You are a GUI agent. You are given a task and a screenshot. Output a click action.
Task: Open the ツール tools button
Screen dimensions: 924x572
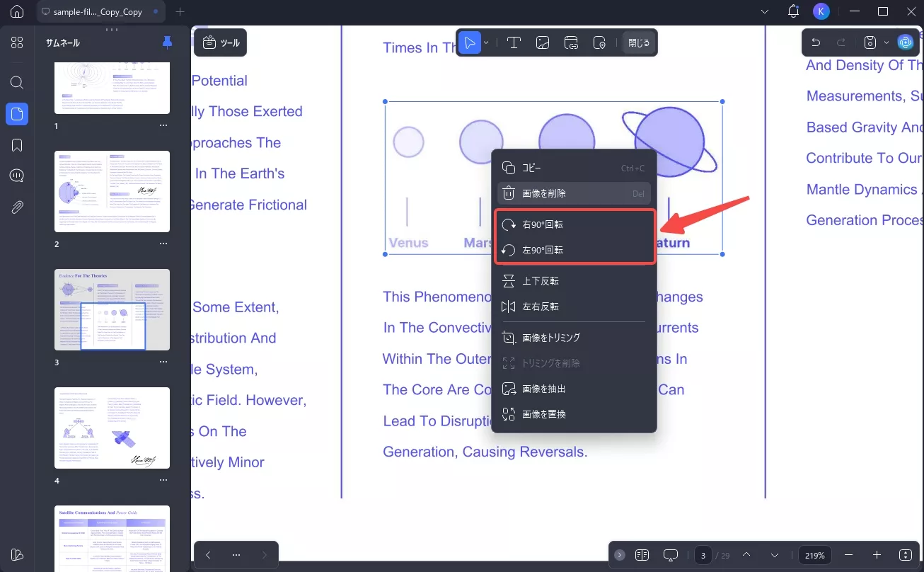coord(221,42)
